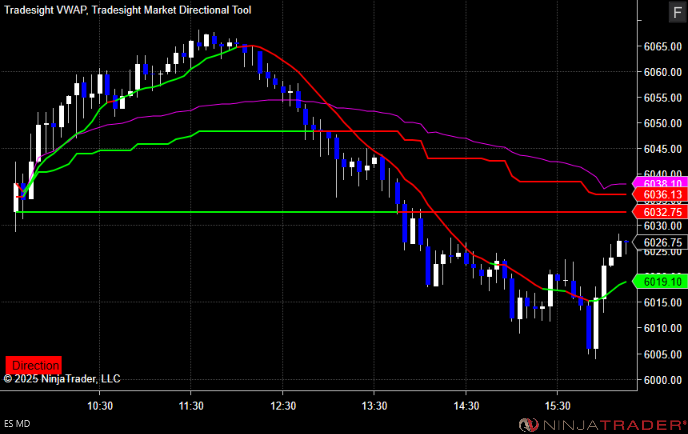
Task: Click the 6000.00 price axis label
Action: click(663, 380)
